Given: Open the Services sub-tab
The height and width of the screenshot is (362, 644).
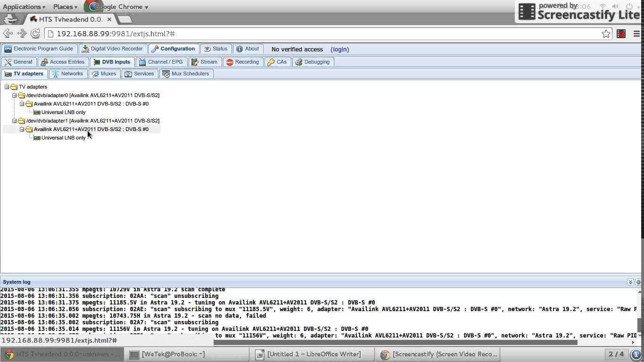Looking at the screenshot, I should tap(140, 74).
